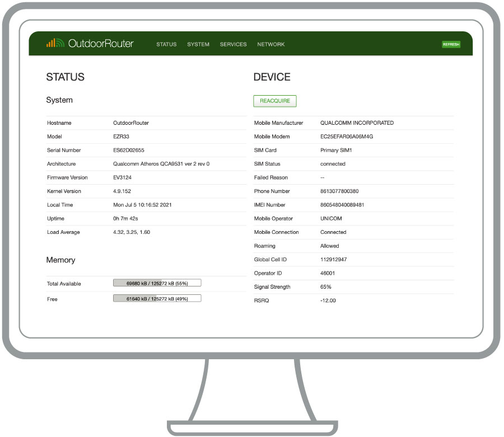The width and height of the screenshot is (504, 437).
Task: Select Operator ID 46001
Action: (x=328, y=273)
